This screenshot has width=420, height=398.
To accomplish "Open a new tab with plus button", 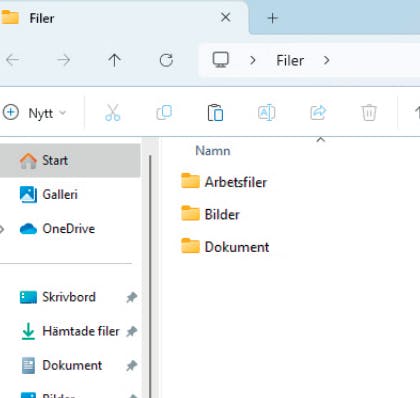I will pyautogui.click(x=273, y=18).
